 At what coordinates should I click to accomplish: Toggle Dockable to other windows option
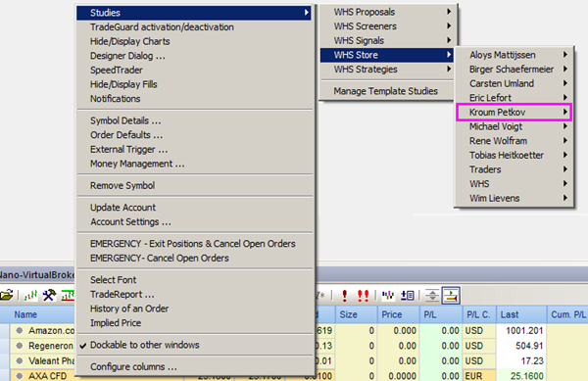click(195, 345)
